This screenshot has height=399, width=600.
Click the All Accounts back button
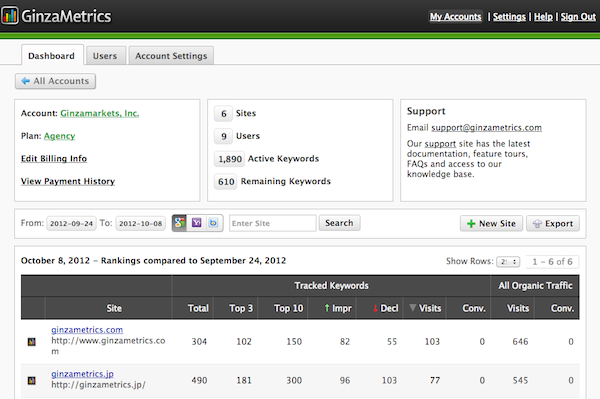tap(55, 81)
